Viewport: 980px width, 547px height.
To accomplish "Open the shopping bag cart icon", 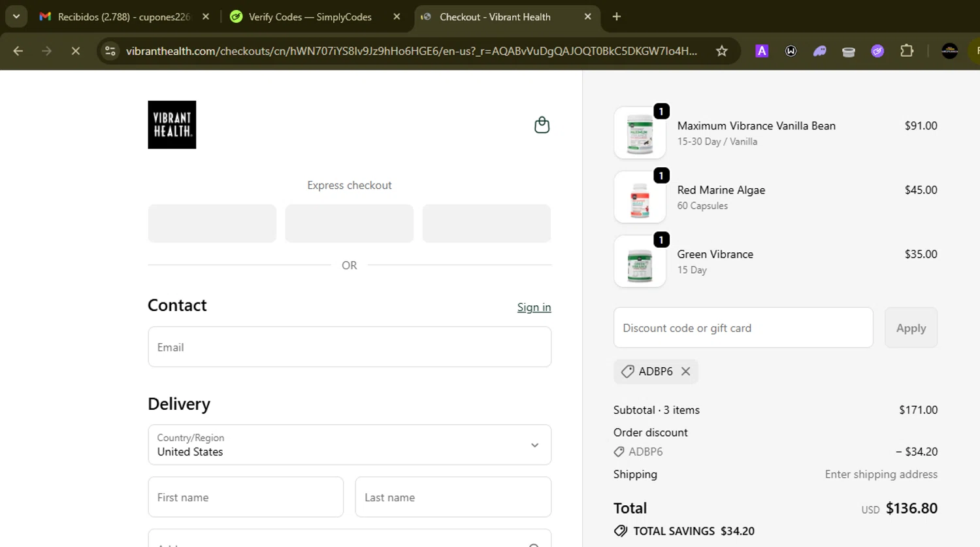I will pyautogui.click(x=542, y=125).
